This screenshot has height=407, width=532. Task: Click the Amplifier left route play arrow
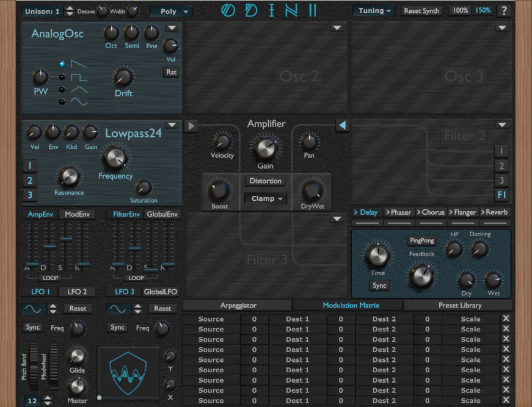coord(191,126)
